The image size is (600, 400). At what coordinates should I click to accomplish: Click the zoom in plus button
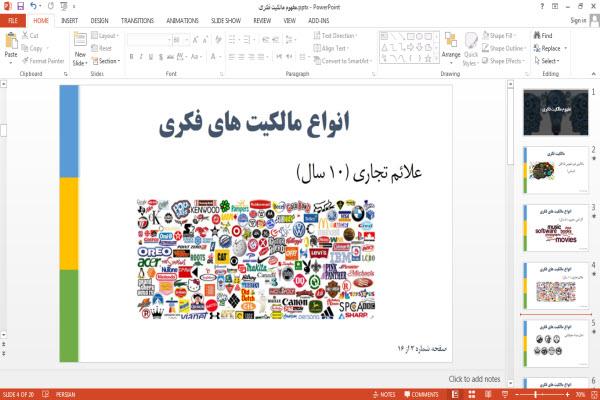(567, 394)
